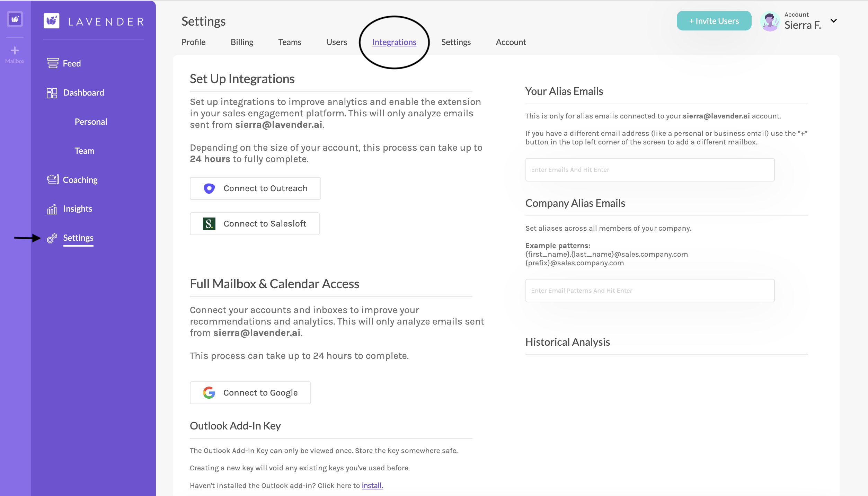
Task: Switch to the Billing tab
Action: point(242,42)
